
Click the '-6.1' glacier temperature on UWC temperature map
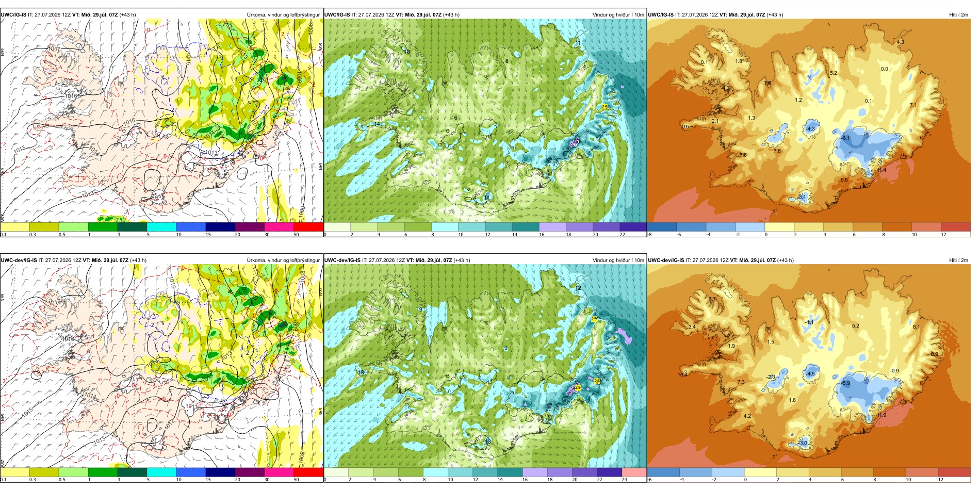pos(845,138)
